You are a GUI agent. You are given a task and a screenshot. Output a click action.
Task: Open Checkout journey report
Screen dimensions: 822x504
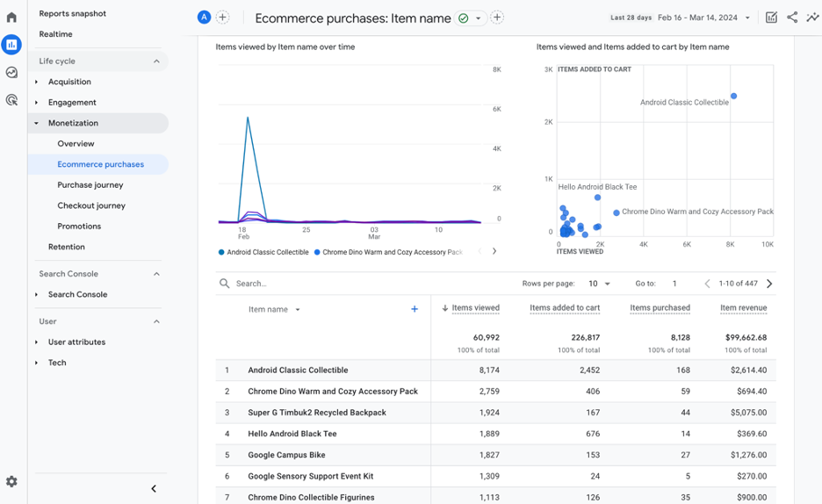click(91, 205)
